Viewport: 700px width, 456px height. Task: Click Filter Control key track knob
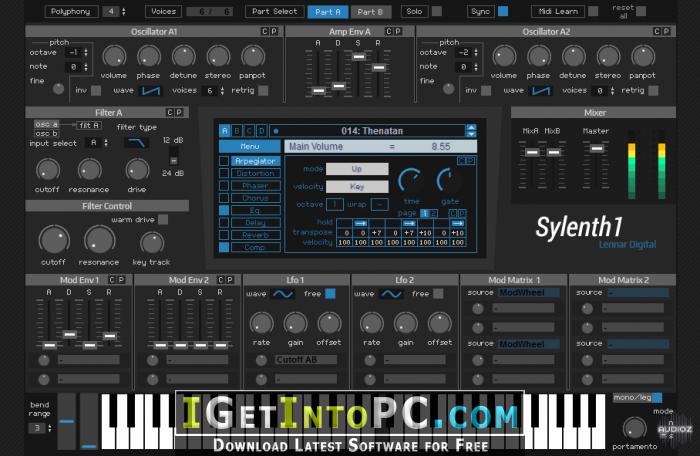click(152, 243)
